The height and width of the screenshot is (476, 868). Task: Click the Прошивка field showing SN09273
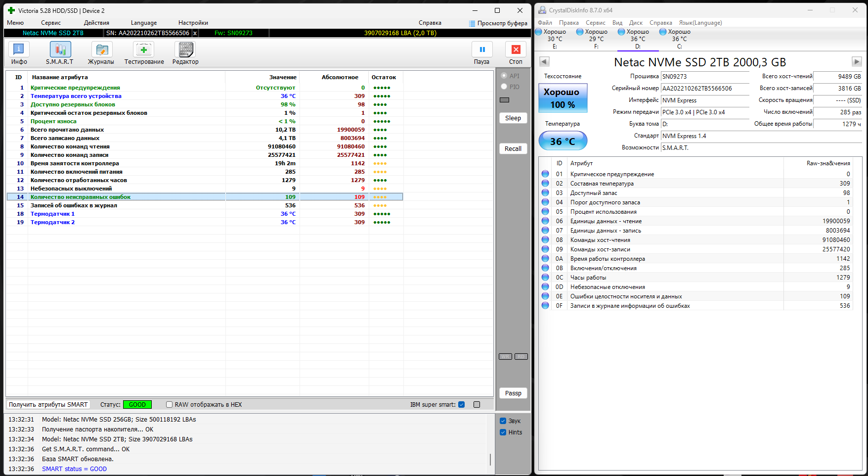click(705, 77)
